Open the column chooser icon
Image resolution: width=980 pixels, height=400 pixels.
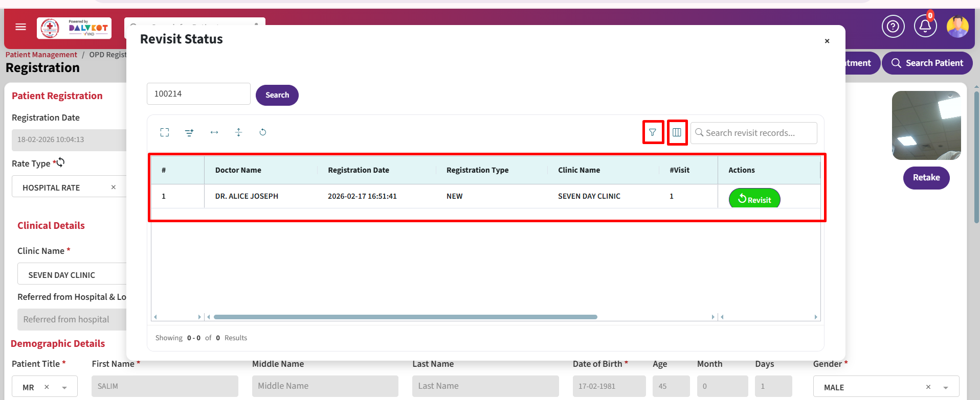pos(677,132)
